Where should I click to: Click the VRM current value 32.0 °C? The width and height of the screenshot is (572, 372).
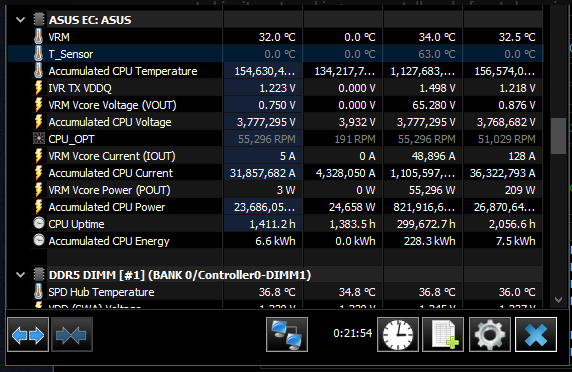[277, 37]
